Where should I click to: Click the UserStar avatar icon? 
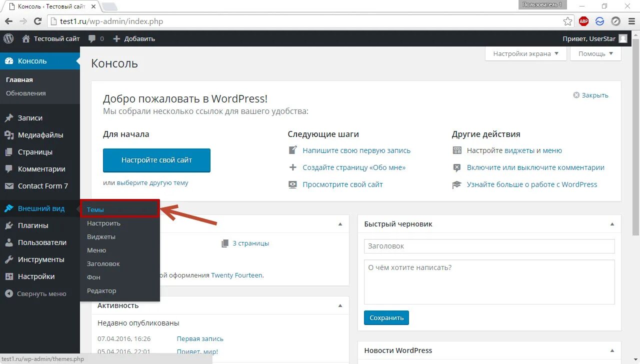click(x=622, y=38)
